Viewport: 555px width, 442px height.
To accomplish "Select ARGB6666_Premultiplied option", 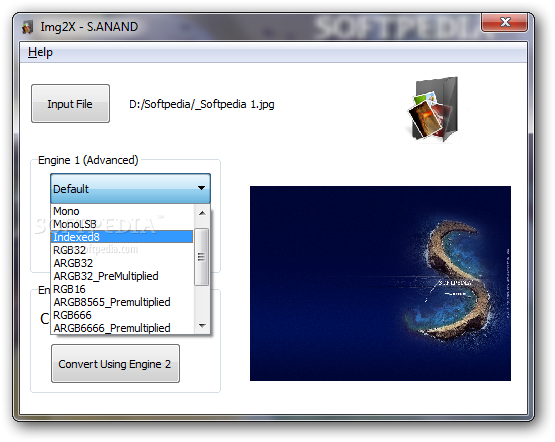I will tap(122, 328).
